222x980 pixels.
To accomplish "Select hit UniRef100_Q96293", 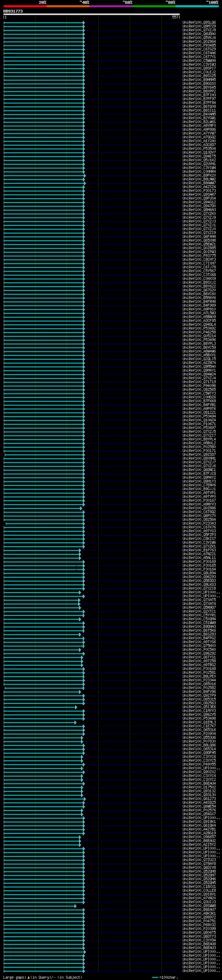I will 199,577.
